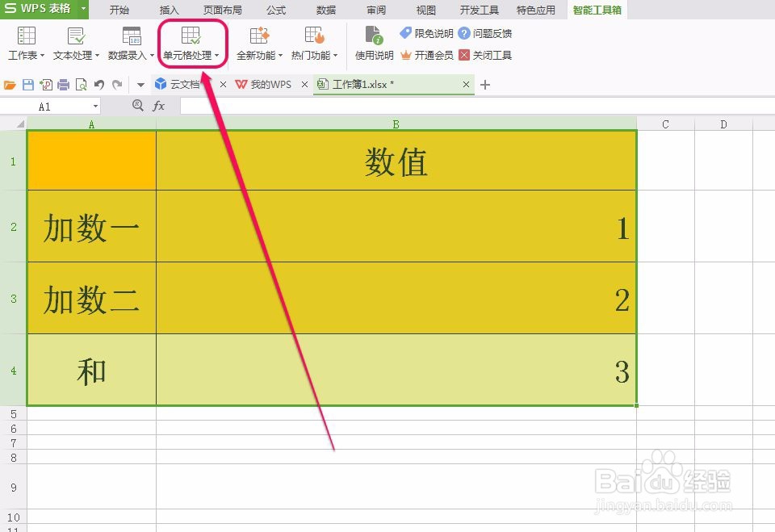This screenshot has height=532, width=775.
Task: Click the Print icon
Action: click(62, 84)
